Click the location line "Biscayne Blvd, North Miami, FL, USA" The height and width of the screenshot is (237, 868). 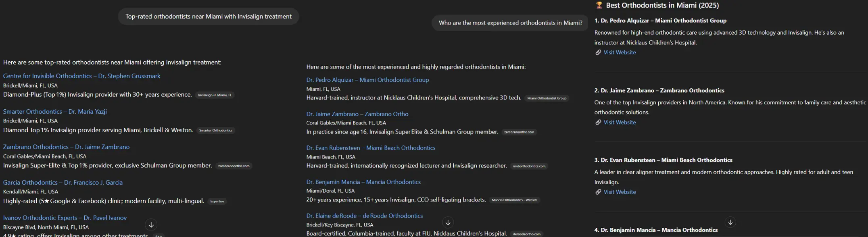[46, 227]
